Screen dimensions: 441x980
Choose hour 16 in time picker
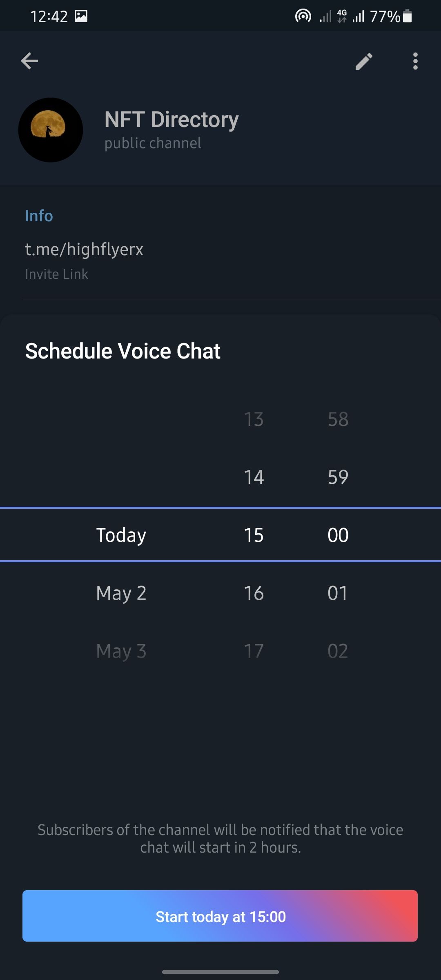point(254,593)
